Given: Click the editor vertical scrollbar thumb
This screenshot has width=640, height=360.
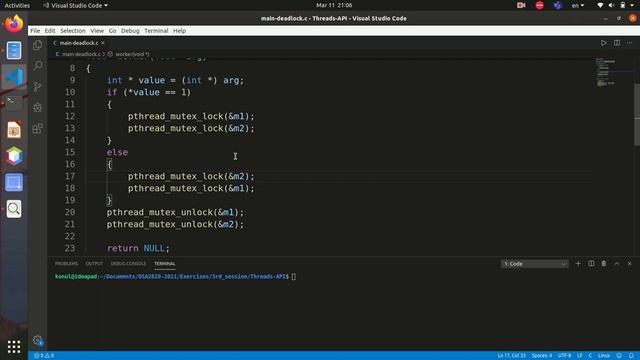Looking at the screenshot, I should 637,114.
